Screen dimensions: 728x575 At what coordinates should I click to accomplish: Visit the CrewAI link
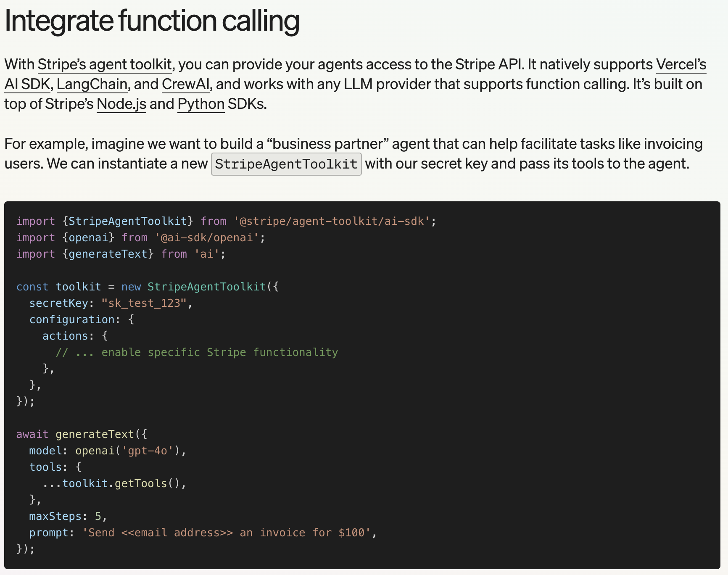pyautogui.click(x=186, y=84)
